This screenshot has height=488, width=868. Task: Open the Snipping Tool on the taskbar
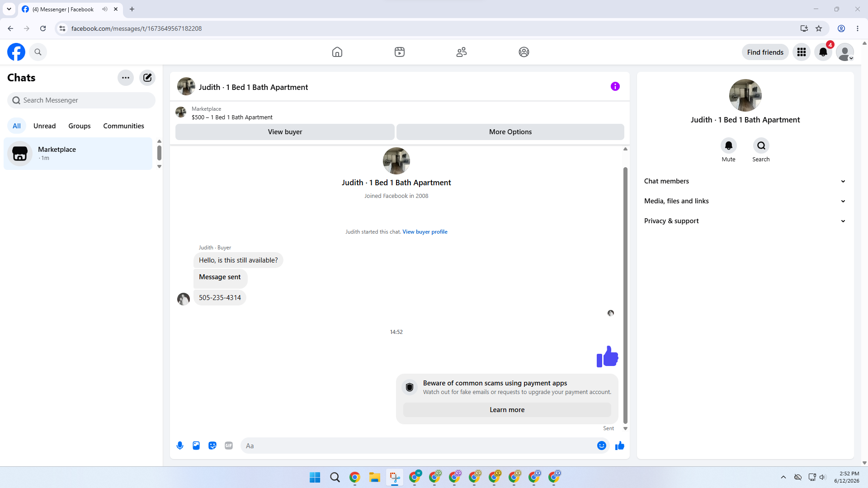[395, 477]
